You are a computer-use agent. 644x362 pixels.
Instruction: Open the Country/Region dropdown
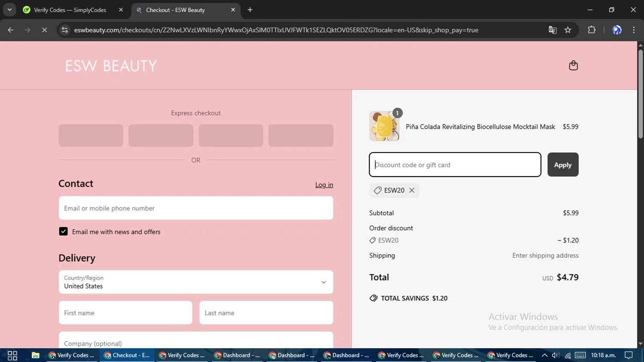pos(196,282)
